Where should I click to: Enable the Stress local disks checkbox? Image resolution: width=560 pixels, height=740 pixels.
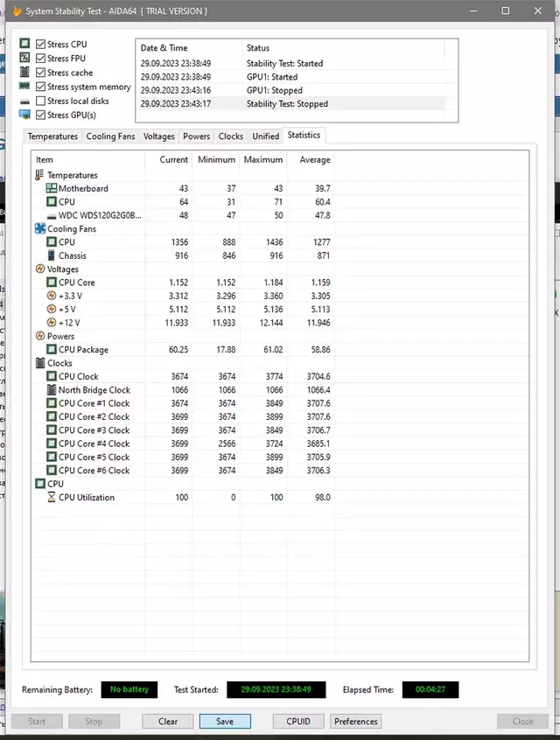[40, 101]
